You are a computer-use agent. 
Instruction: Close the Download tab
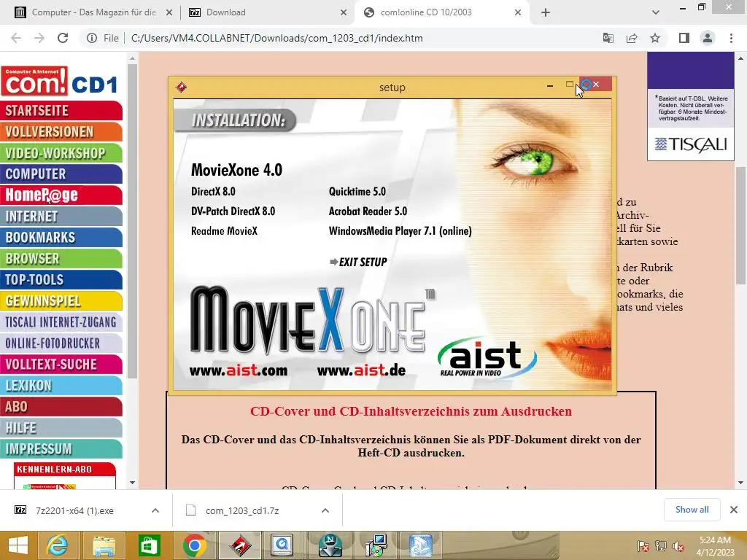344,12
